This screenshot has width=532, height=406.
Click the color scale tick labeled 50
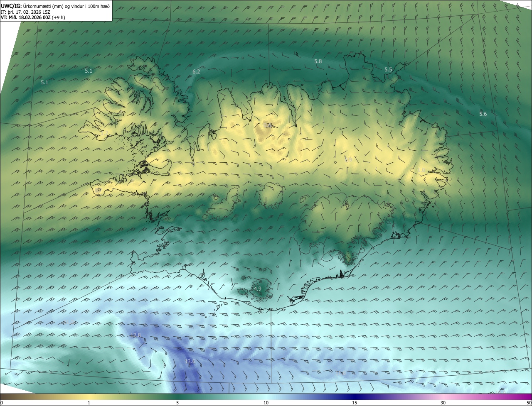pyautogui.click(x=529, y=403)
